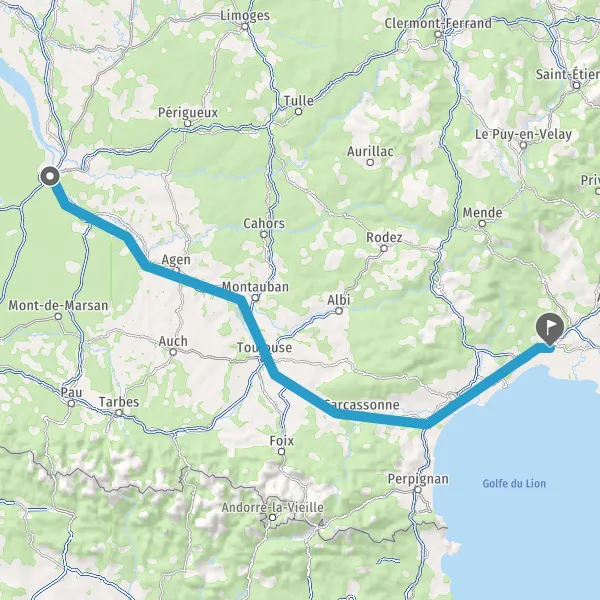
Task: Select the Limoges city marker
Action: click(x=245, y=26)
